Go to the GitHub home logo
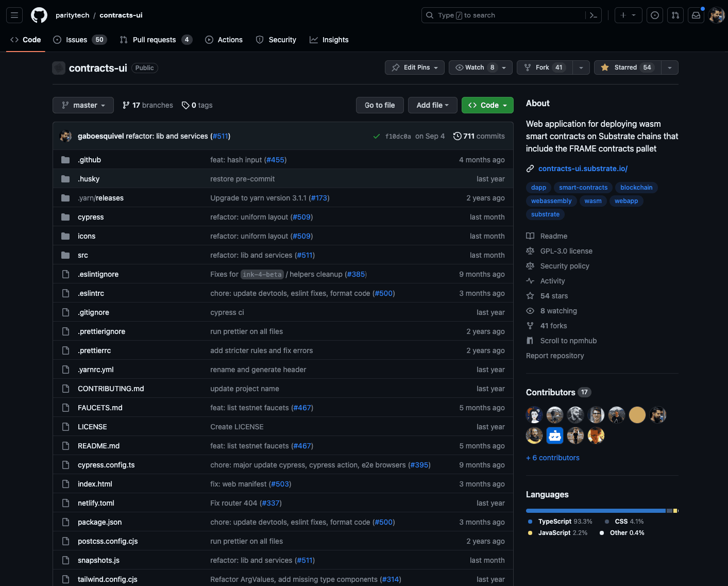Image resolution: width=728 pixels, height=586 pixels. point(39,15)
